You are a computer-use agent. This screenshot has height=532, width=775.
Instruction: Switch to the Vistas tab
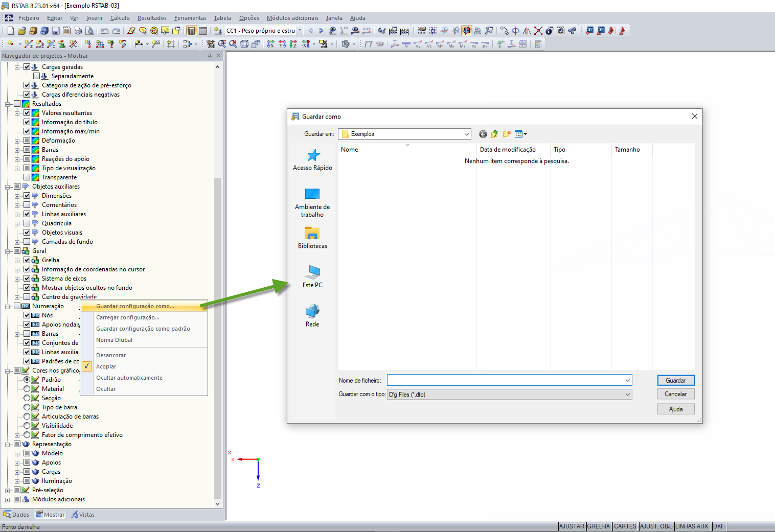(83, 515)
